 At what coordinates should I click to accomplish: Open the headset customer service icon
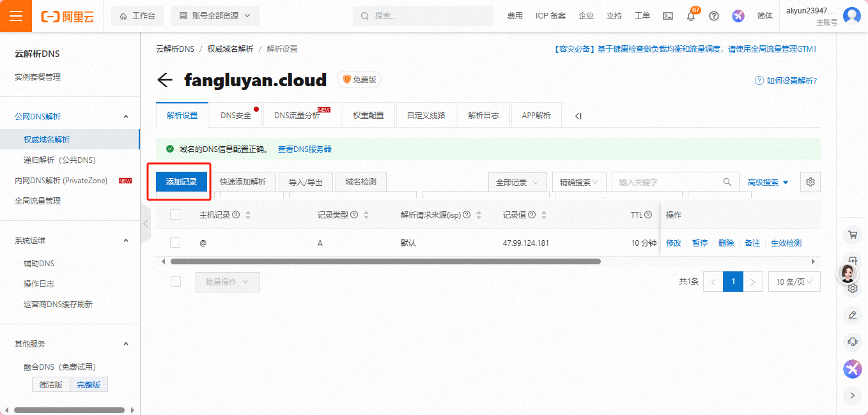pyautogui.click(x=852, y=342)
